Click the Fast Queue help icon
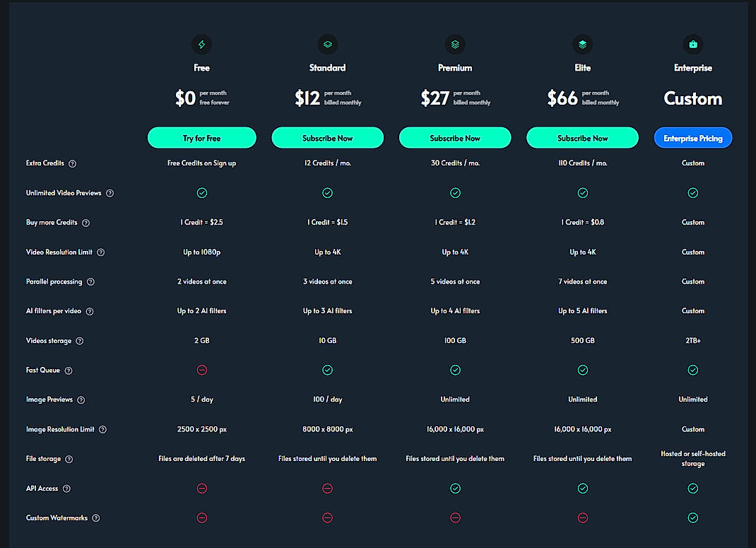 point(69,371)
